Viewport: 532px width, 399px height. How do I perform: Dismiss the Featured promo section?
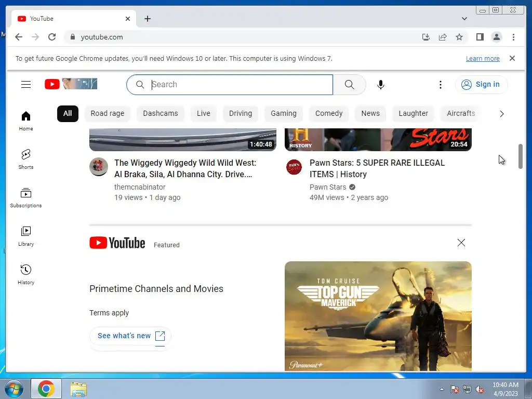point(461,243)
